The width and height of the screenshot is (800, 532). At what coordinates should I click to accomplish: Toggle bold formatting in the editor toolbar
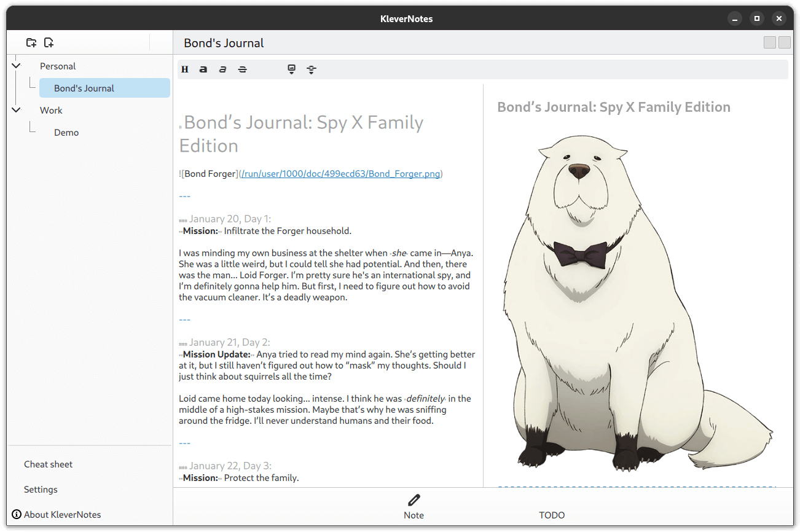click(x=203, y=69)
